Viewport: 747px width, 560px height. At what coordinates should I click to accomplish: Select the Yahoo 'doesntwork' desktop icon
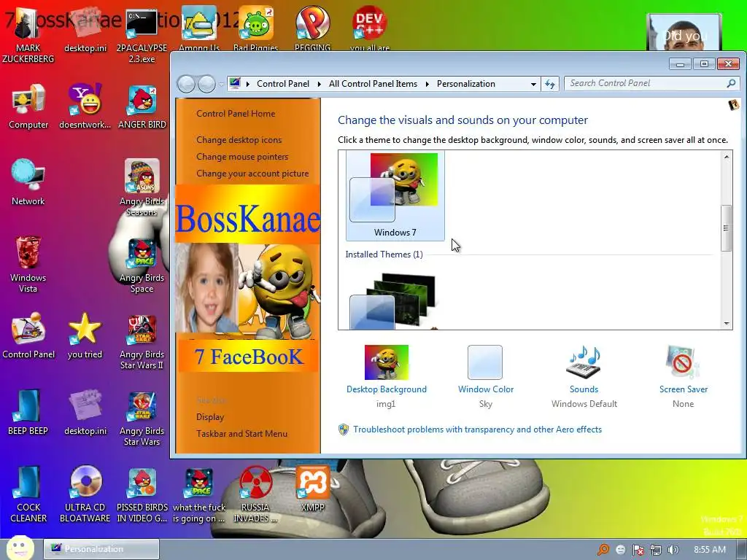click(x=85, y=106)
